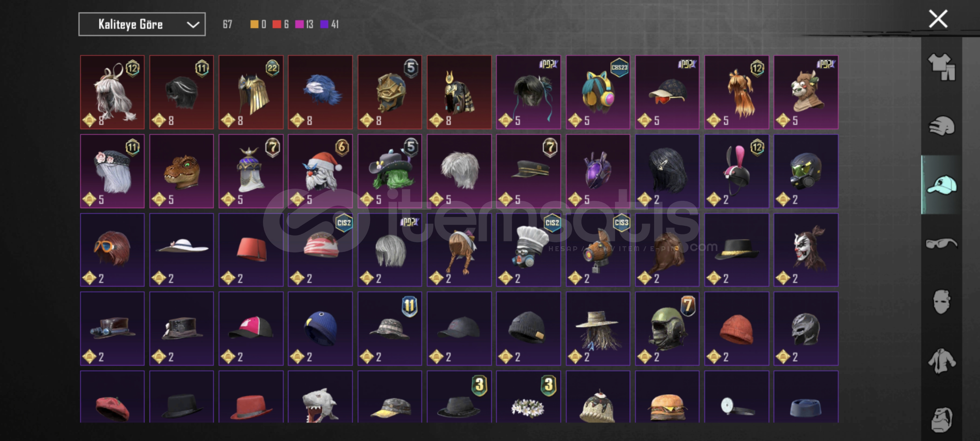Click the dropdown chevron arrow beside Kaliteye Göre
980x441 pixels.
(193, 25)
